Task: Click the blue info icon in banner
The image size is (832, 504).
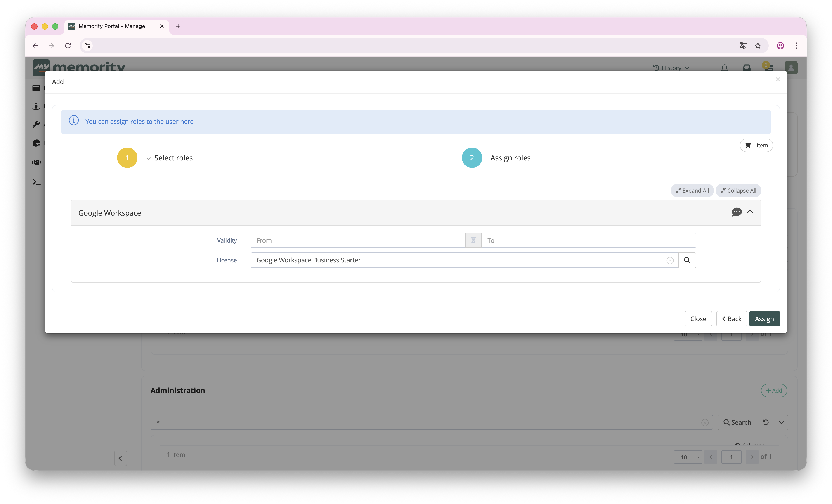Action: [74, 120]
